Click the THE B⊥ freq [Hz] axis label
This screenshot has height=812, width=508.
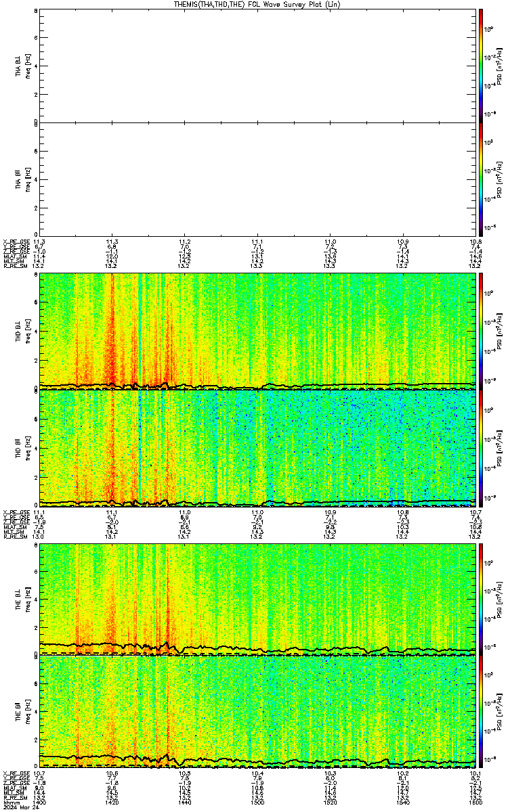[28, 599]
